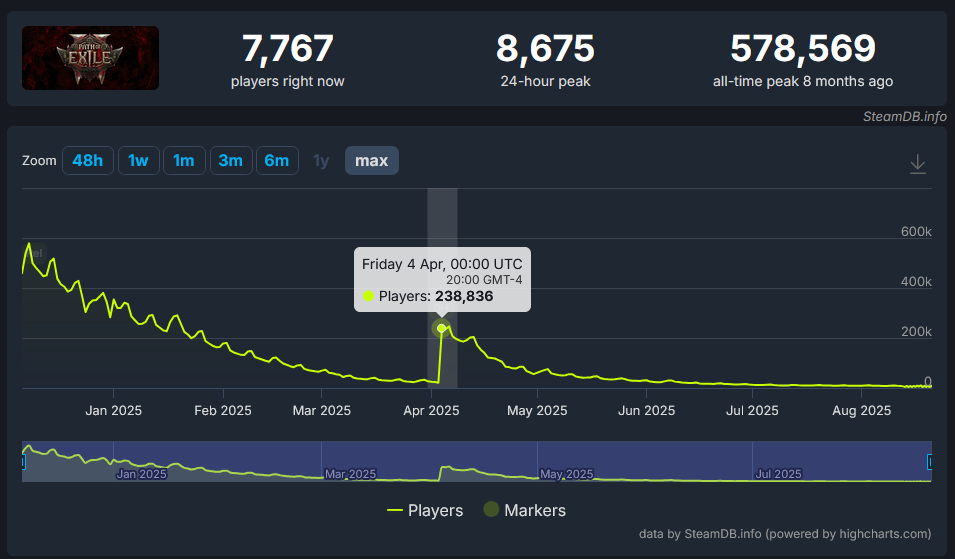Click the 'Friday 4 Apr, 00:00 UTC' tooltip header
The height and width of the screenshot is (559, 955).
pyautogui.click(x=442, y=264)
